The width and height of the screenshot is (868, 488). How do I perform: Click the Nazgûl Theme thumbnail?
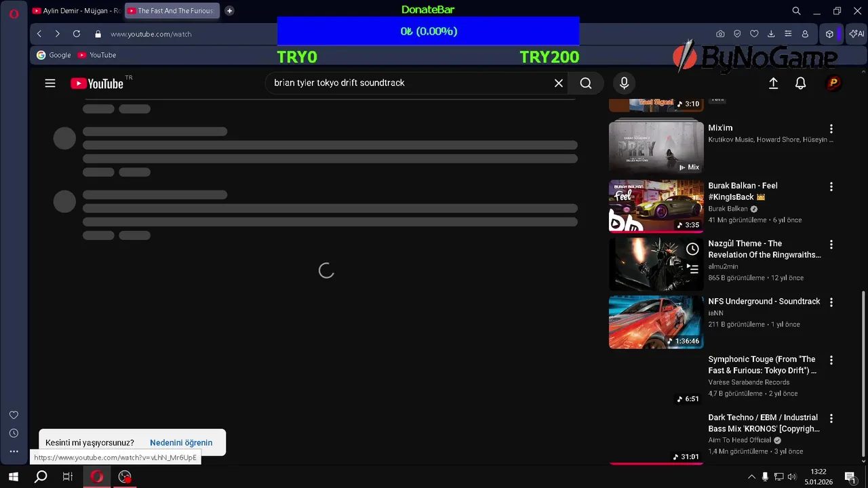tap(656, 264)
